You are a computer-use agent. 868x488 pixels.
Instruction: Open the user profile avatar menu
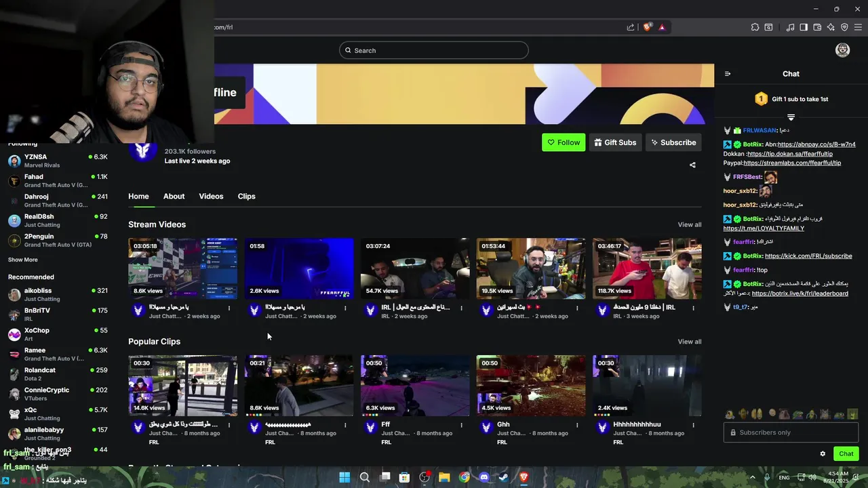842,50
